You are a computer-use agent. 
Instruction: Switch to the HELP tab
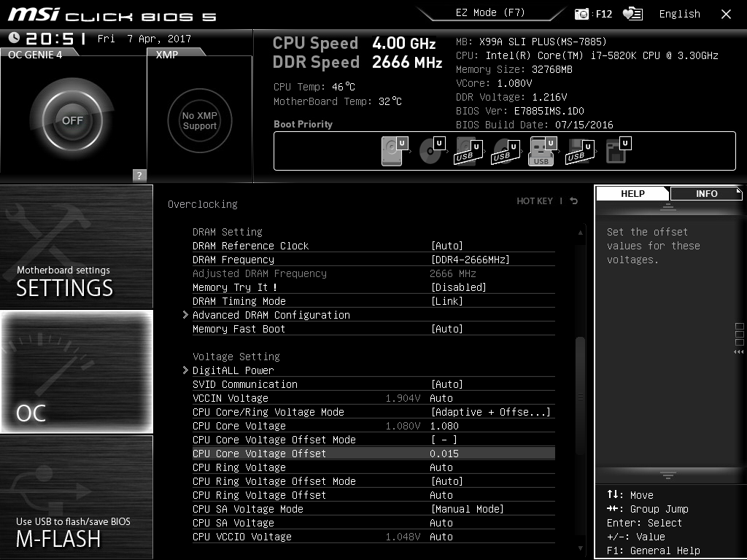pos(632,193)
